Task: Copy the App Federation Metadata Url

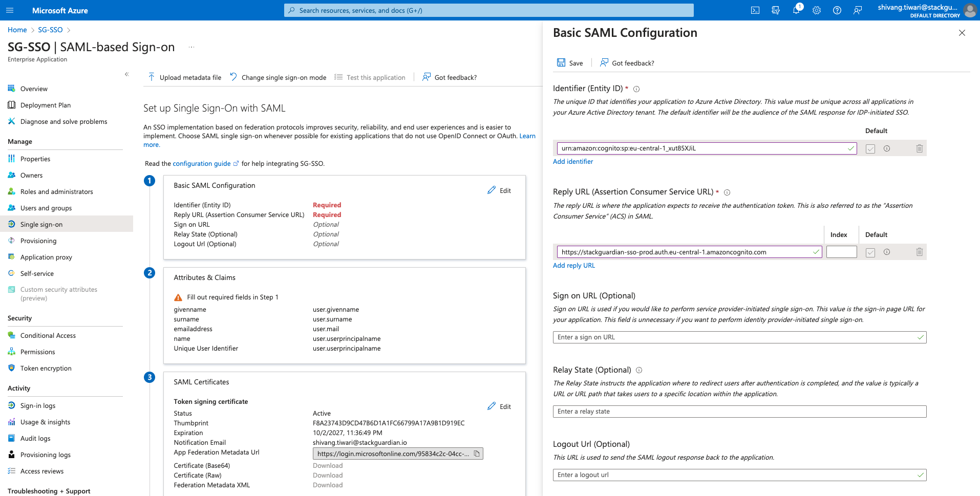Action: (477, 454)
